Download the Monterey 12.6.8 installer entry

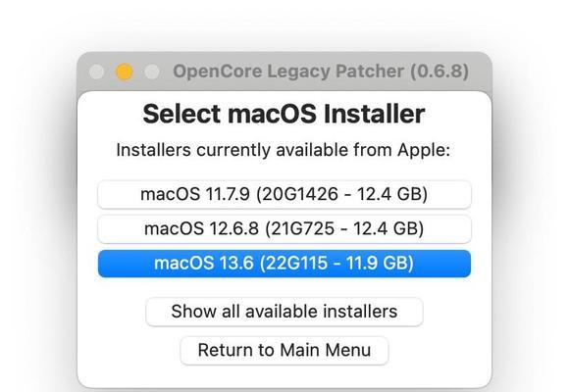point(284,228)
